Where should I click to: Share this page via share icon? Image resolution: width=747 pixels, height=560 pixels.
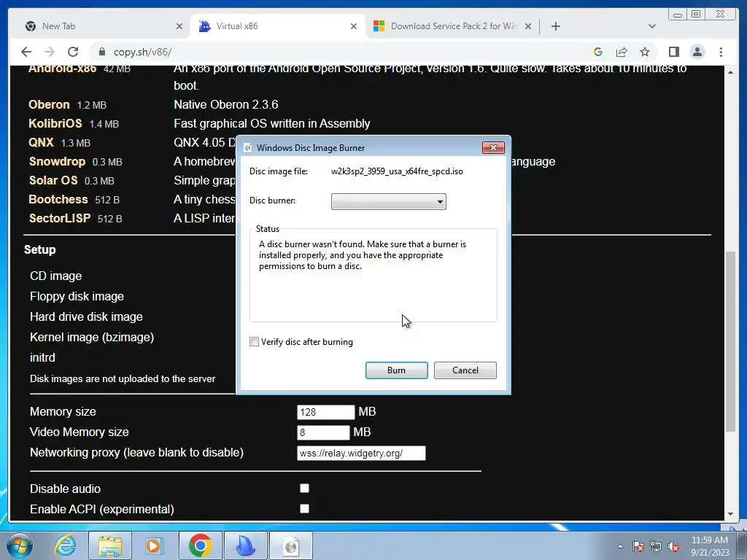(622, 52)
